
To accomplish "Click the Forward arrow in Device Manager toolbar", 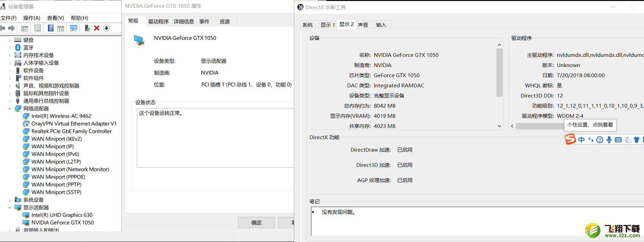I will [x=12, y=28].
